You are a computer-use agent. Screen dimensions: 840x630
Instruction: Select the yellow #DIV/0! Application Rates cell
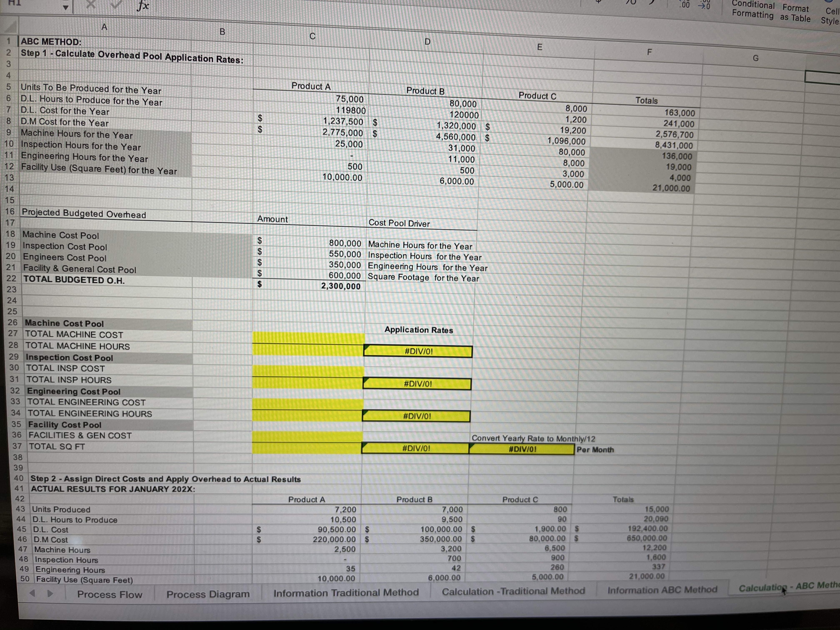pos(418,351)
